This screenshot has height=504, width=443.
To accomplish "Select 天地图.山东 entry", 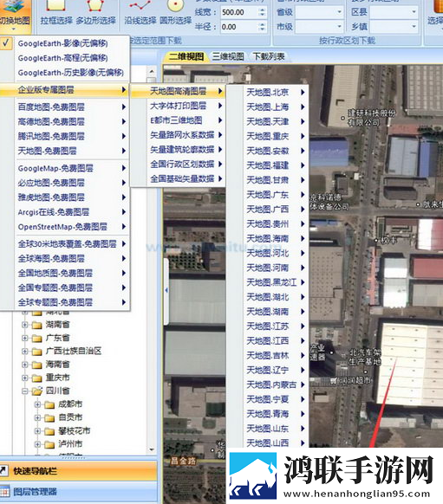I will tap(268, 429).
